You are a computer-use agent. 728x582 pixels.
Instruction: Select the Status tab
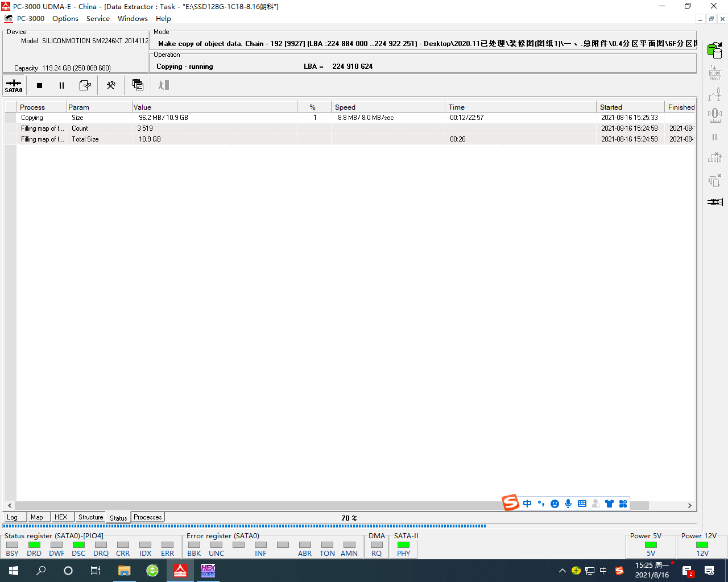[118, 518]
